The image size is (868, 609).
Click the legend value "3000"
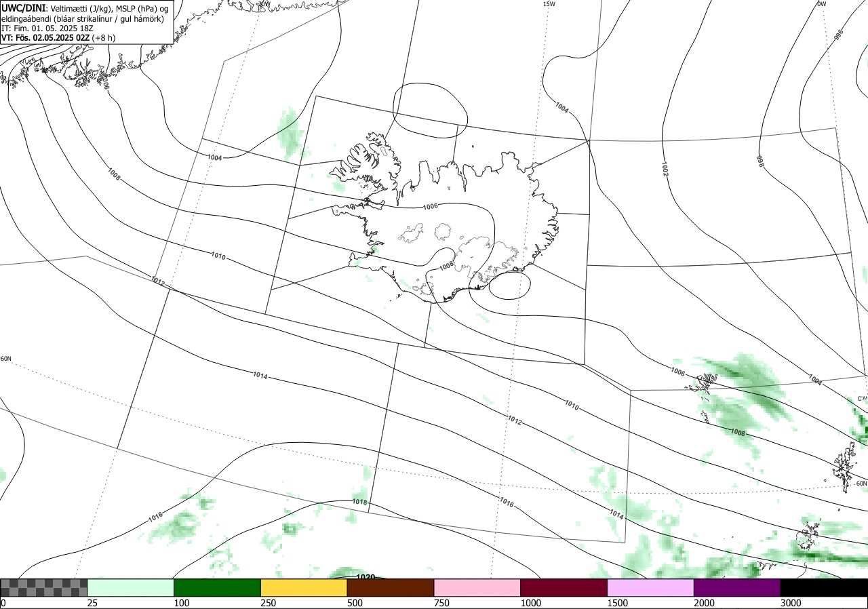pos(791,603)
